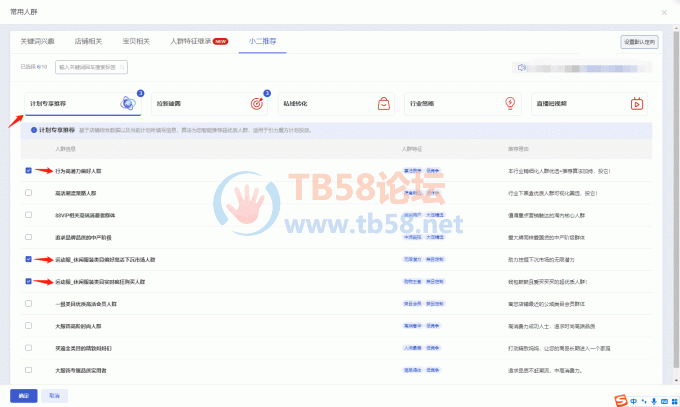Click the atom icon on 计划专享推荐 card
The image size is (680, 407).
(x=128, y=103)
